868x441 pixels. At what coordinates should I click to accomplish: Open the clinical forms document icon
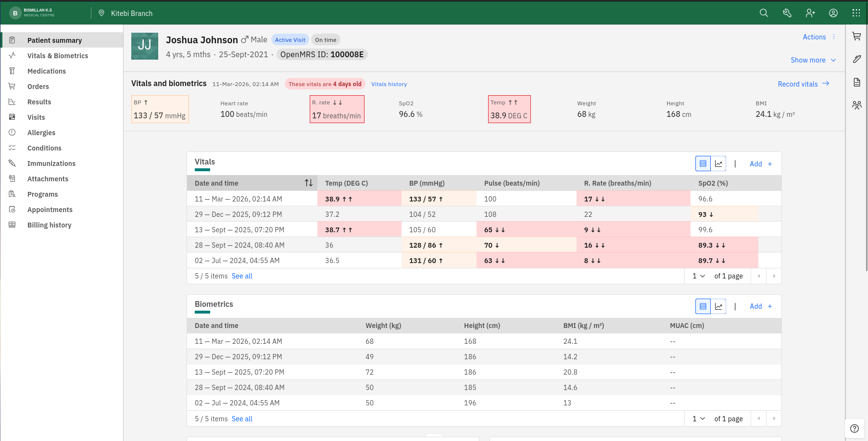[x=856, y=82]
